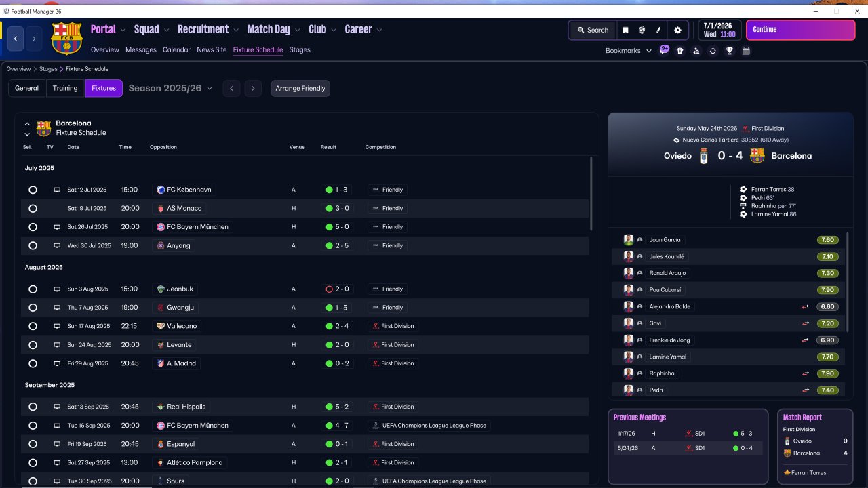Open the player search scouting icon
The image size is (868, 488).
coord(696,51)
